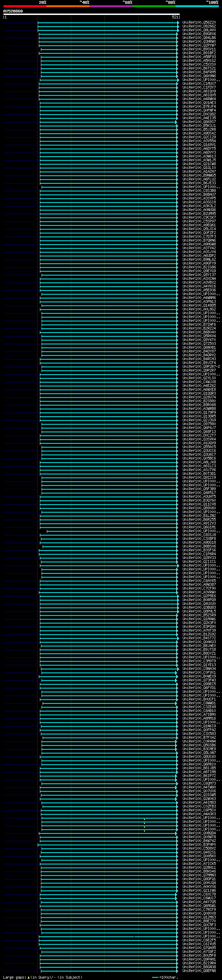This screenshot has height=980, width=222.
Task: Select the UniRef100_A9DS42 label
Action: point(199,133)
